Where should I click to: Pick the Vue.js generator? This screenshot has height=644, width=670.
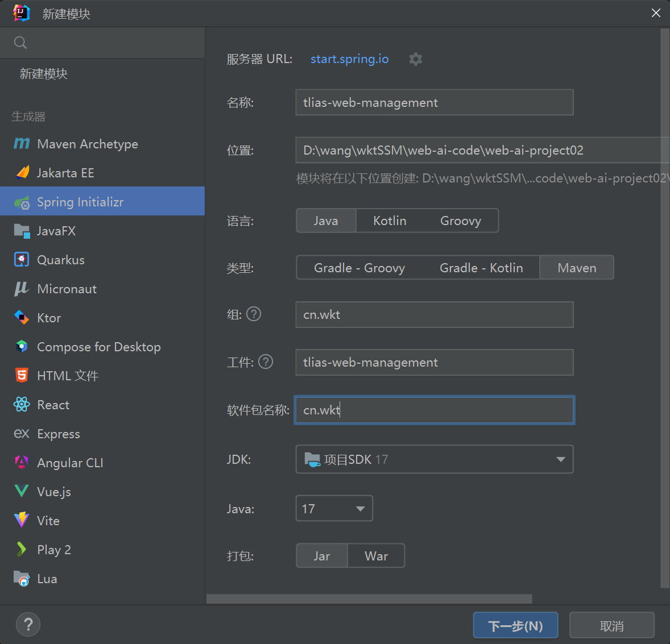(x=53, y=492)
